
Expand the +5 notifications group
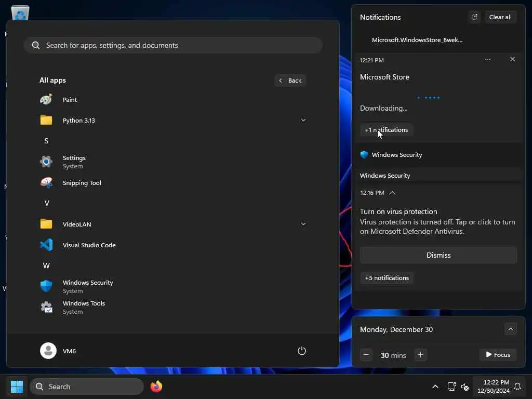tap(387, 278)
